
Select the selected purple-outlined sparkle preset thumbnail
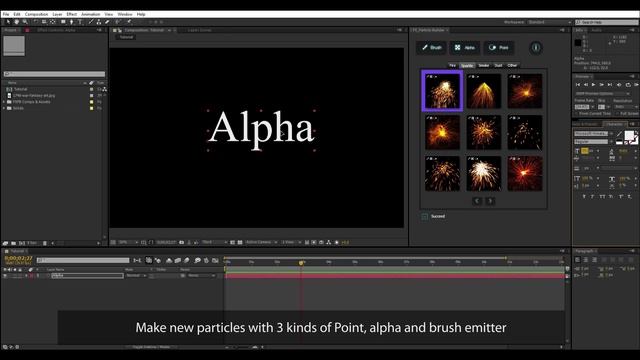[x=442, y=91]
